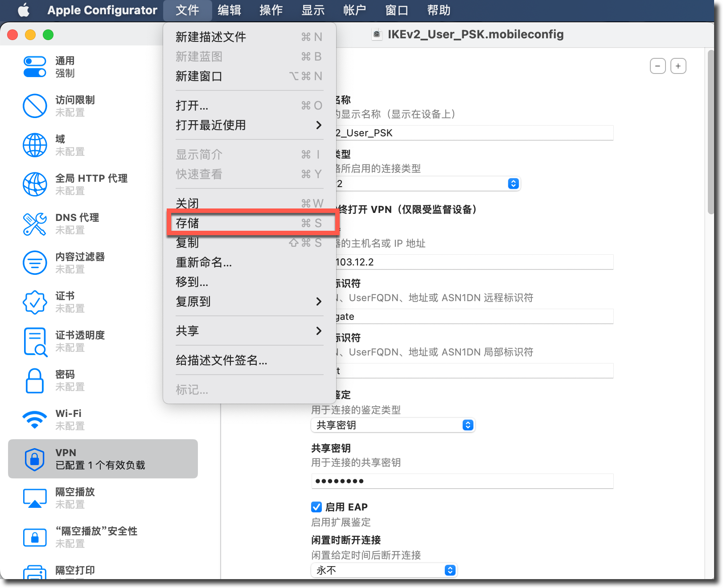Choose 存储 to save the profile
723x588 pixels.
[x=249, y=223]
